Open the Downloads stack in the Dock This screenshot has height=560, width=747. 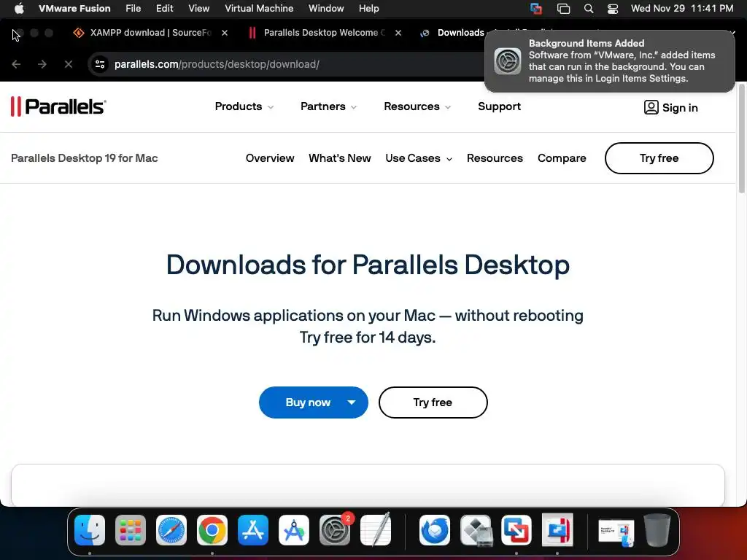(x=616, y=532)
